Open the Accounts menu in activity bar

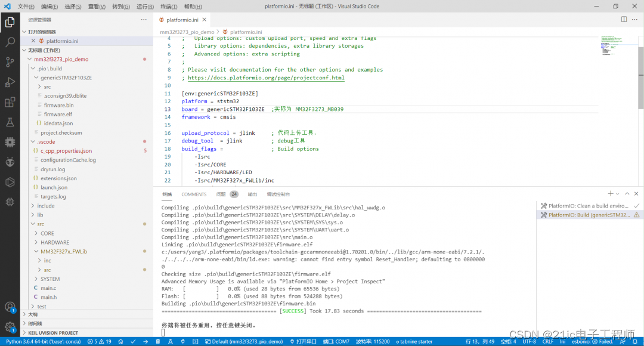10,307
